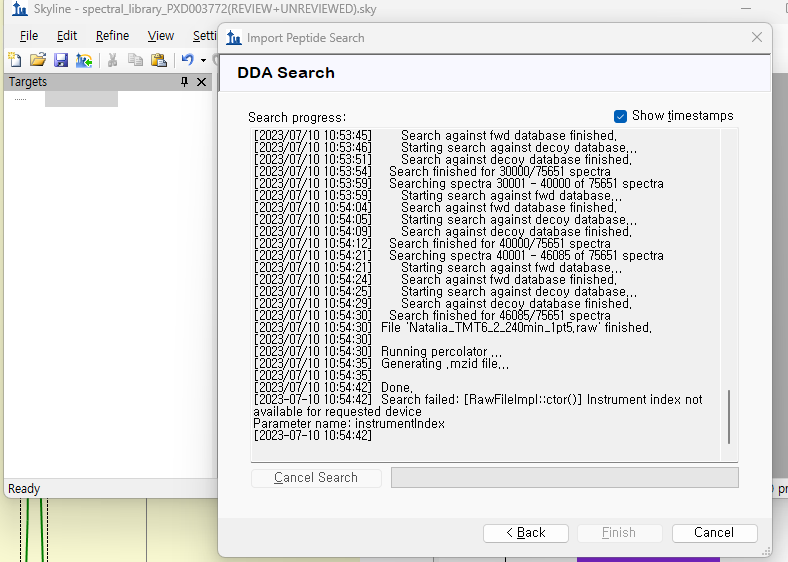Click the Undo arrow icon
Screen dimensions: 788x562
click(187, 60)
